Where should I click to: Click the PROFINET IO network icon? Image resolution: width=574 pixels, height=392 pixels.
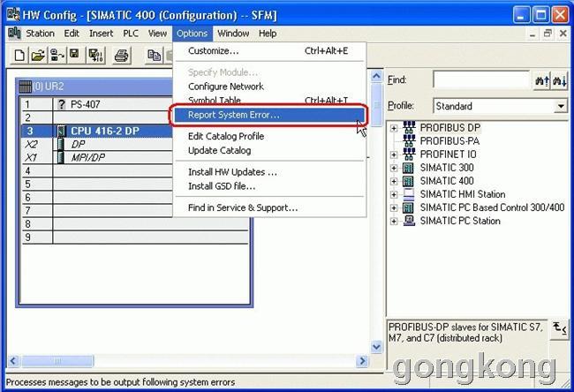[409, 155]
